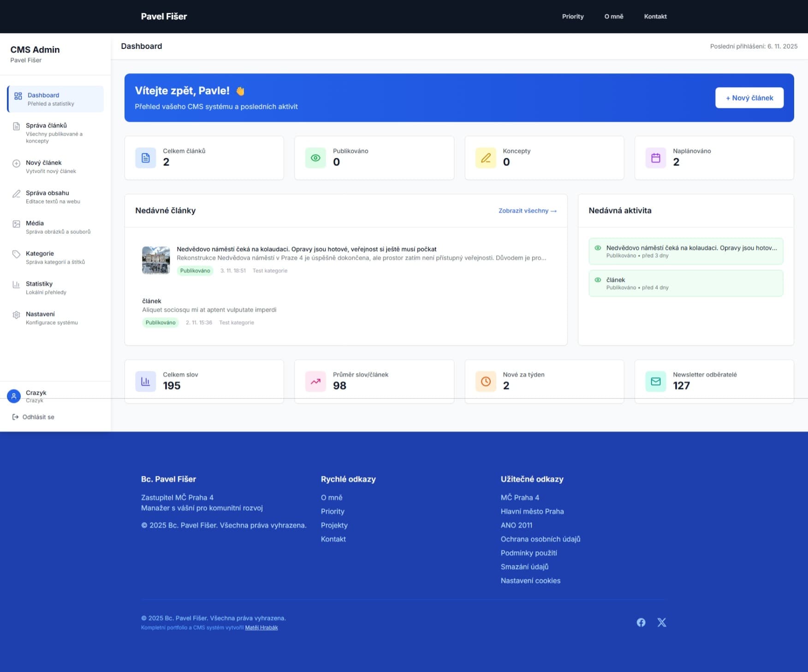This screenshot has height=672, width=808.
Task: Open Média using the image icon
Action: pos(17,224)
